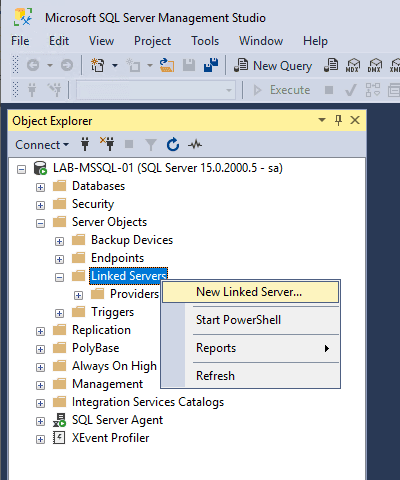This screenshot has width=400, height=480.
Task: Click the Save All icon
Action: click(x=211, y=65)
